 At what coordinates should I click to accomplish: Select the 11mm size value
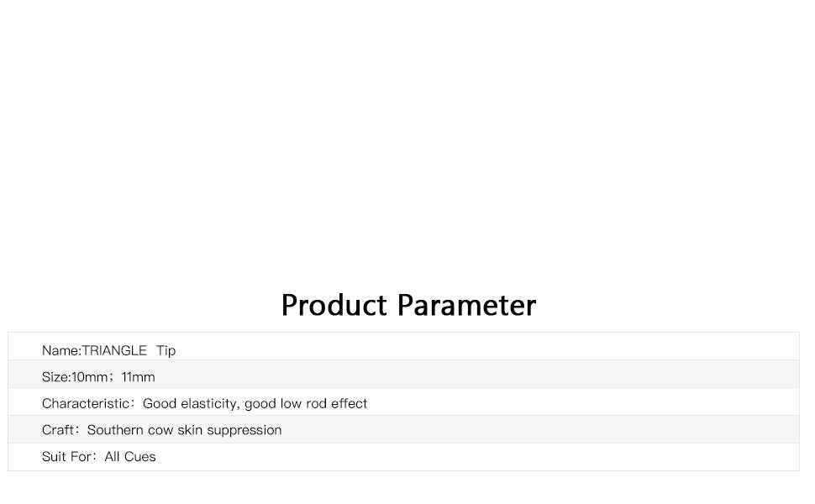pos(139,377)
